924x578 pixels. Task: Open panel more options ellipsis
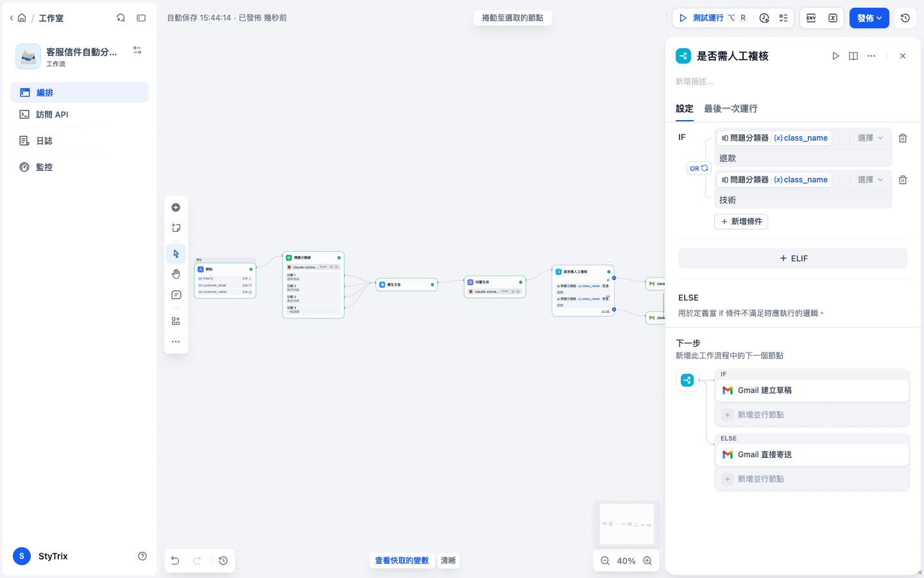[x=871, y=56]
